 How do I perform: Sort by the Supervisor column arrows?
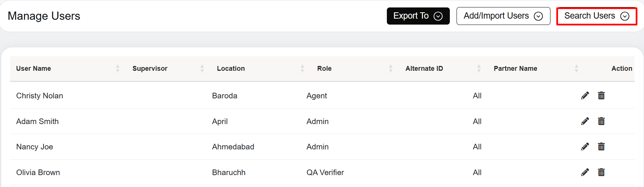pyautogui.click(x=202, y=69)
